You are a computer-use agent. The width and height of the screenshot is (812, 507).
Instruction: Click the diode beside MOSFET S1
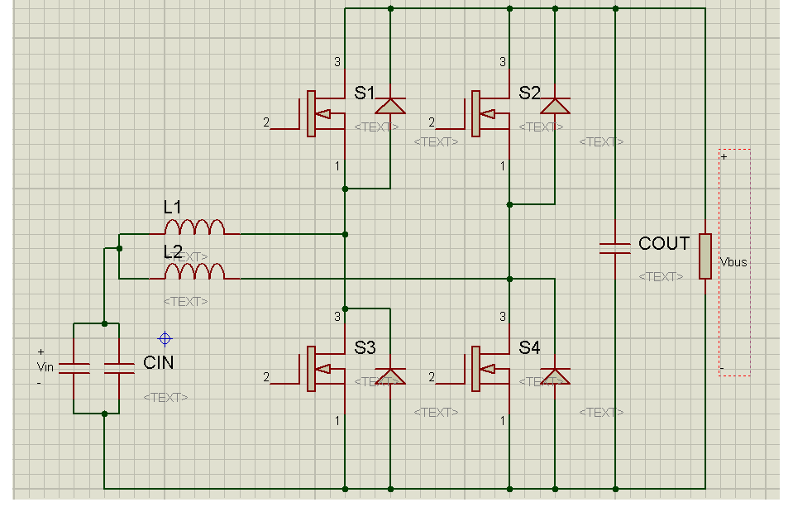tap(390, 106)
